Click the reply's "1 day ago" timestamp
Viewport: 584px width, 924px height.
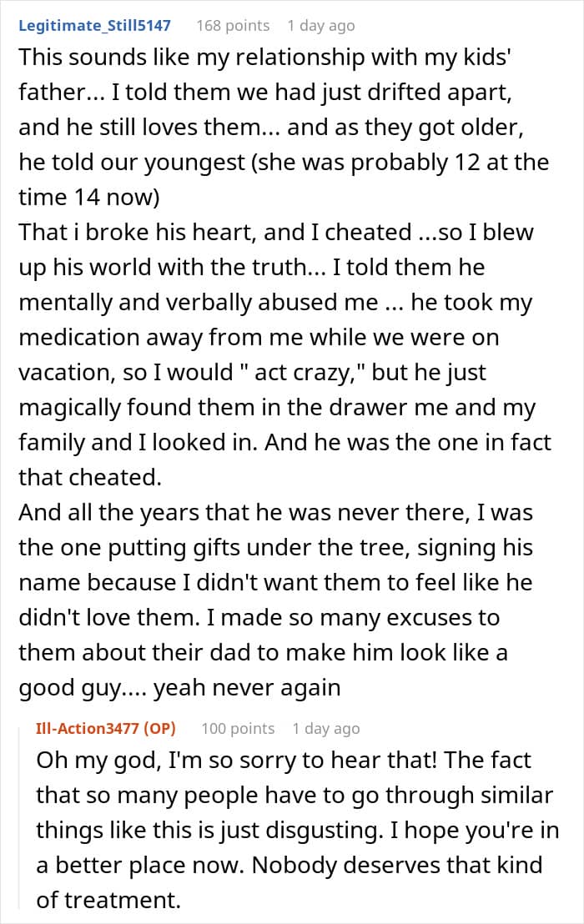[325, 728]
